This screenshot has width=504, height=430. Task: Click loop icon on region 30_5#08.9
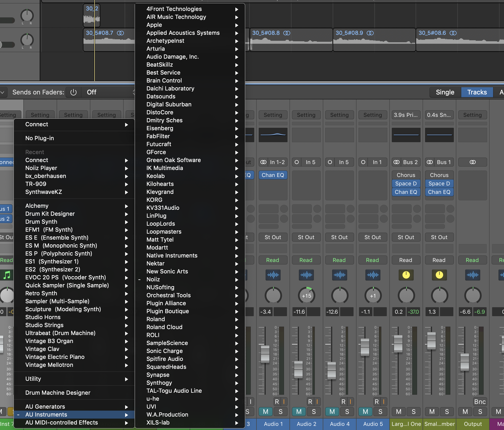pos(370,33)
